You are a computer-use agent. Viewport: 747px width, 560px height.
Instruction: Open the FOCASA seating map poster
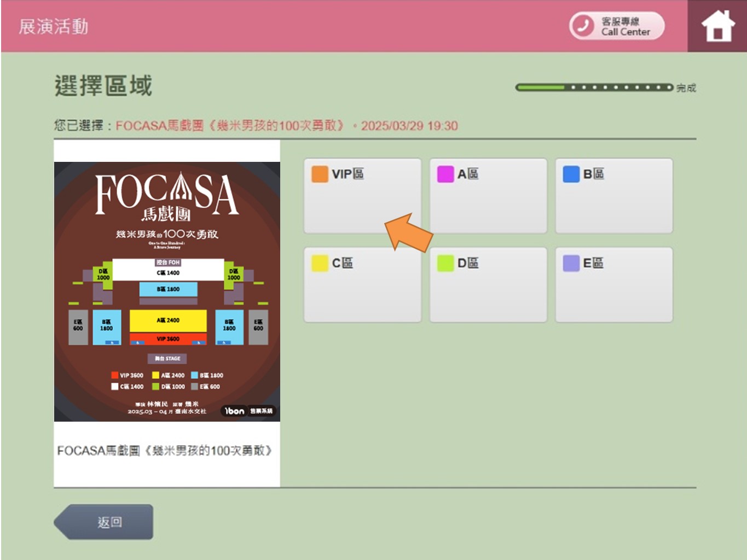coord(167,291)
